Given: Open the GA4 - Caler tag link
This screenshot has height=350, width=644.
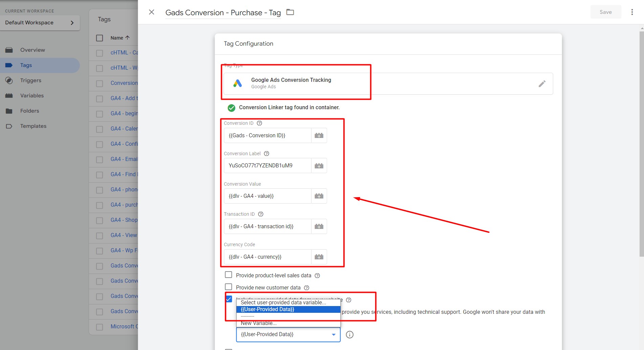Looking at the screenshot, I should (124, 129).
